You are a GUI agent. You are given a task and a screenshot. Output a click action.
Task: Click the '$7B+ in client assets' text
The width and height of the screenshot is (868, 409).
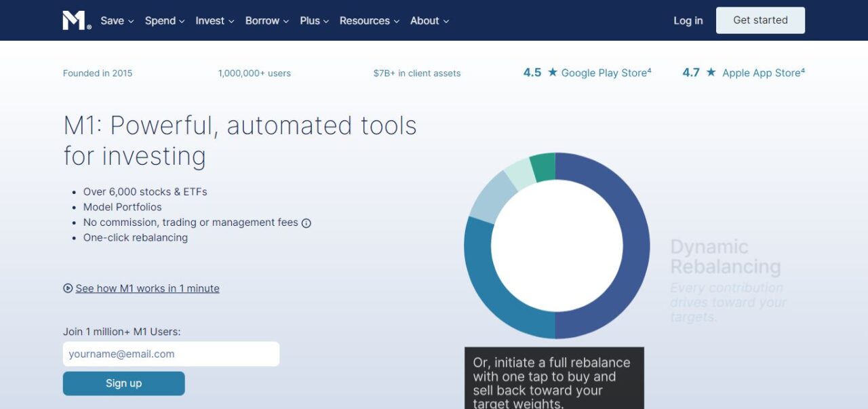tap(416, 73)
